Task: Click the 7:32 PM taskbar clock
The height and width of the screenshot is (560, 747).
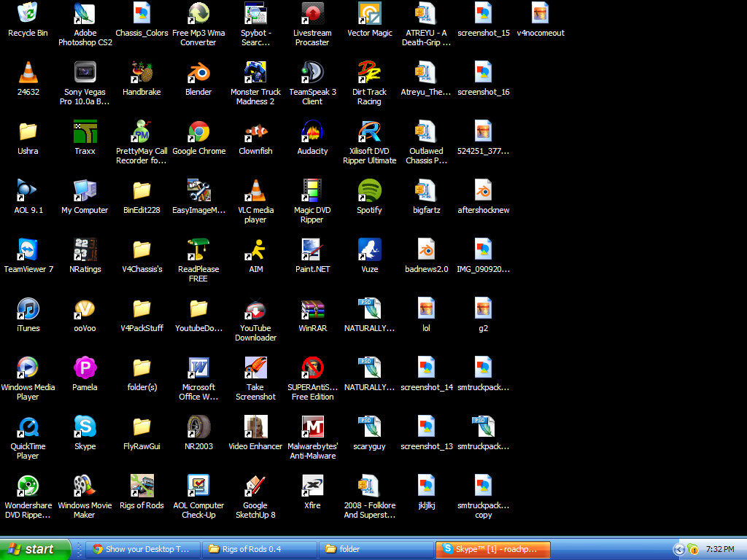Action: tap(720, 549)
